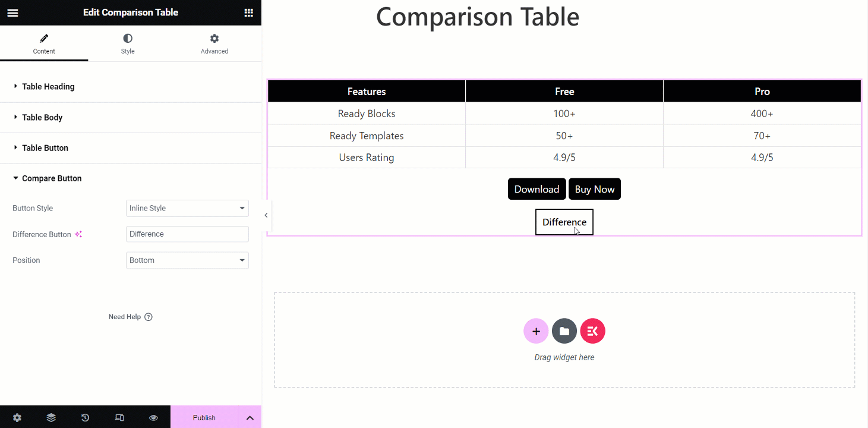Open page settings gear in bottom bar
The image size is (868, 428).
point(17,418)
